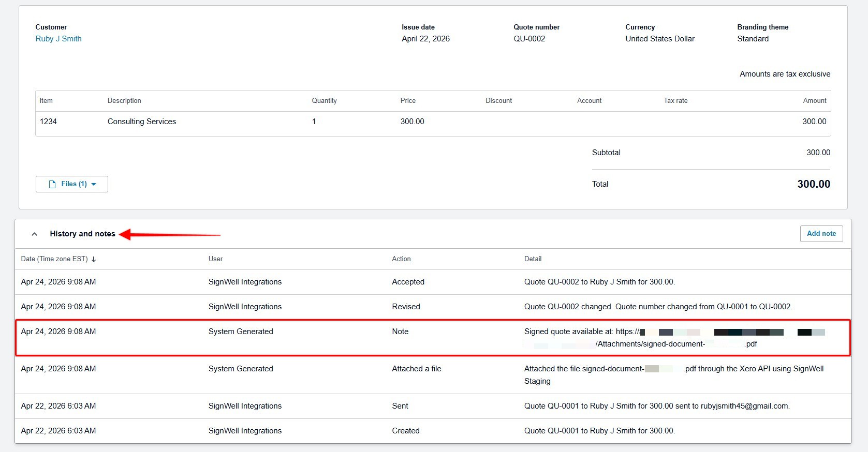Click System Generated user in Note row
This screenshot has height=452, width=868.
click(241, 332)
